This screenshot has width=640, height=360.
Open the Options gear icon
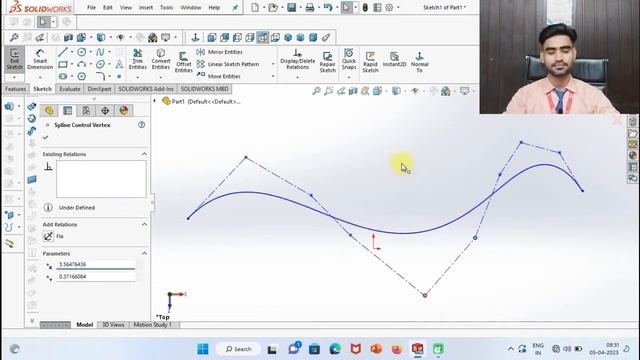point(389,7)
